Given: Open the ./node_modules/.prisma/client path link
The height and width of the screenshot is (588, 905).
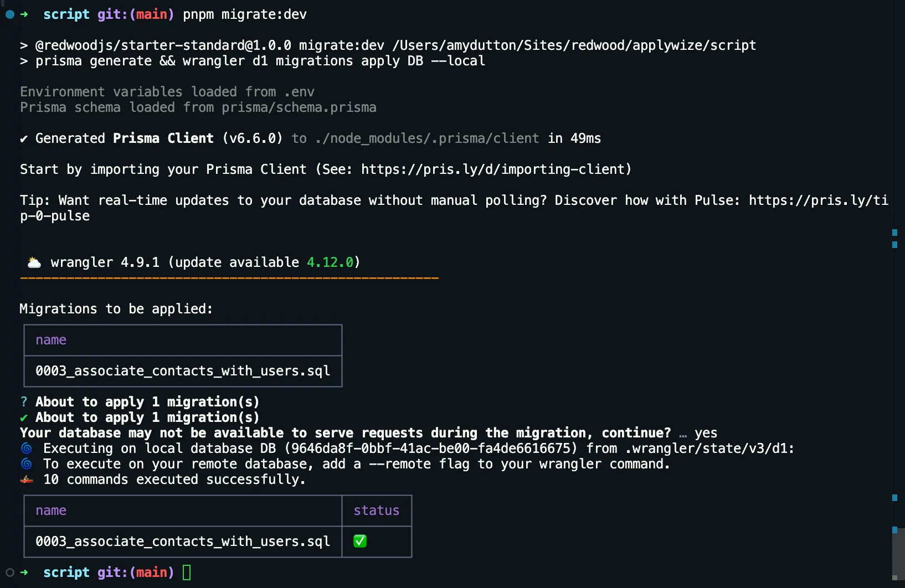Looking at the screenshot, I should coord(426,138).
